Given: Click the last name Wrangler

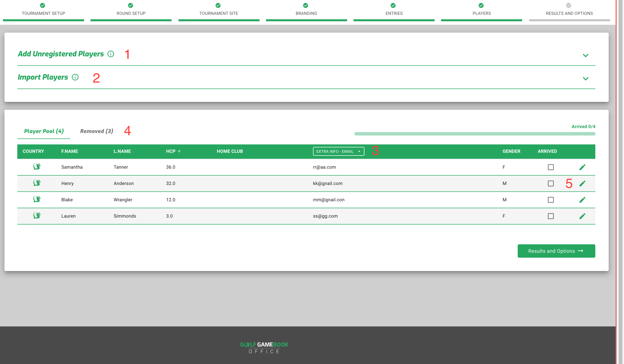Looking at the screenshot, I should pyautogui.click(x=123, y=200).
